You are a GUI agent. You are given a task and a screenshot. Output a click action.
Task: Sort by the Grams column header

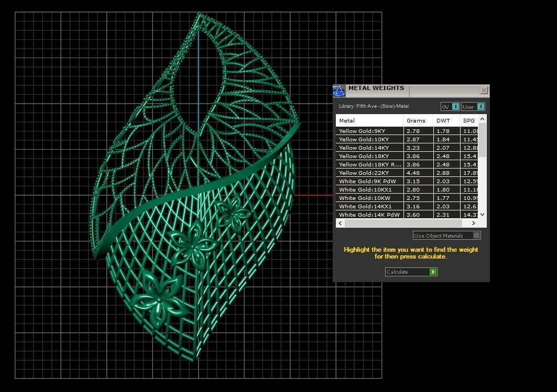tap(418, 120)
